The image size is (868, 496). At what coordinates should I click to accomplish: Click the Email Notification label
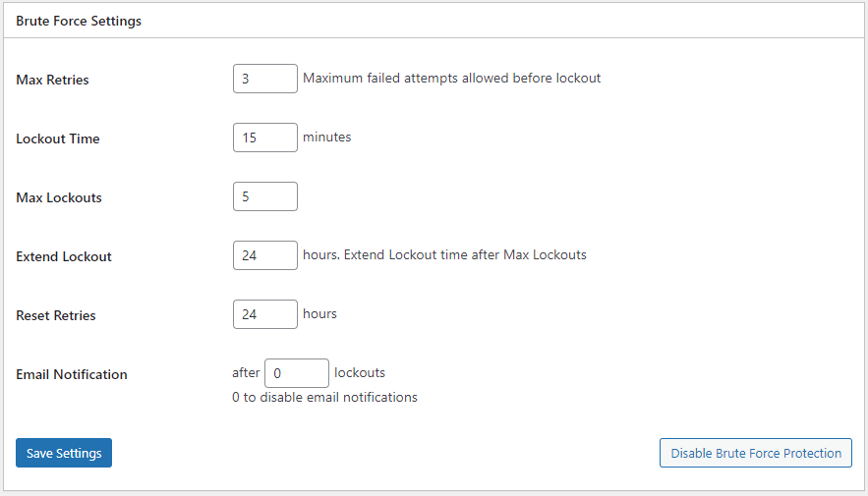point(72,374)
